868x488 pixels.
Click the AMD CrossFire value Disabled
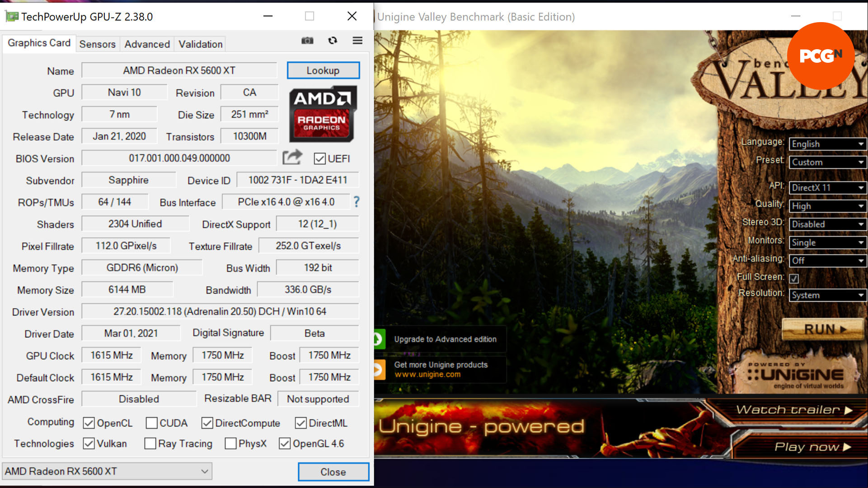tap(139, 399)
